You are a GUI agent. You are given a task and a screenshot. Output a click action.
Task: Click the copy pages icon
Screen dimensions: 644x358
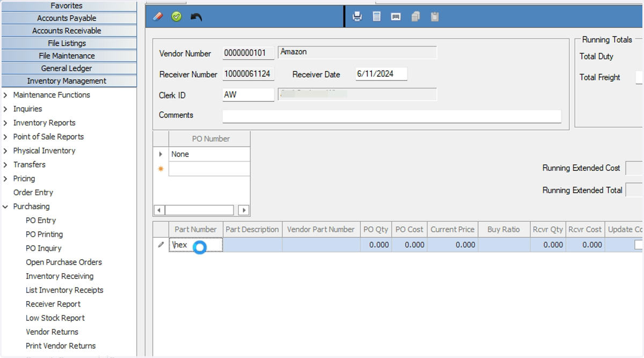tap(415, 17)
